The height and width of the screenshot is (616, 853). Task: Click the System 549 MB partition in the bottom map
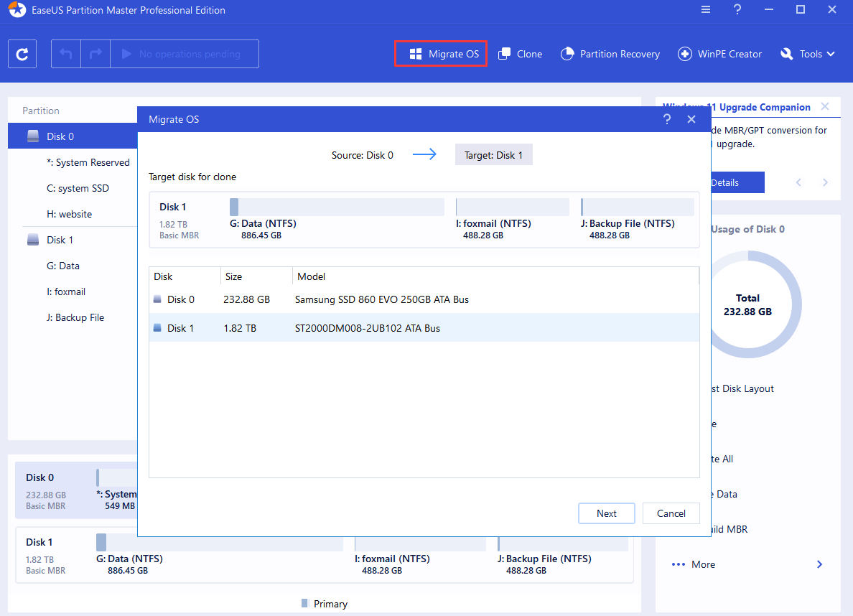tap(116, 491)
